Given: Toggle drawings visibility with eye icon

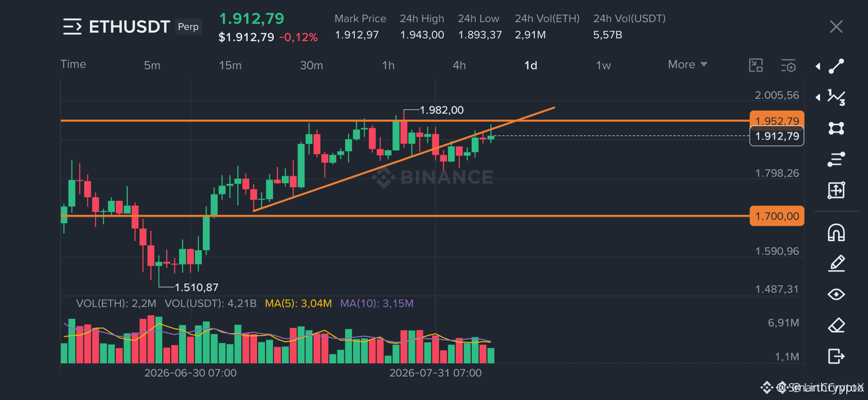Looking at the screenshot, I should [x=836, y=294].
